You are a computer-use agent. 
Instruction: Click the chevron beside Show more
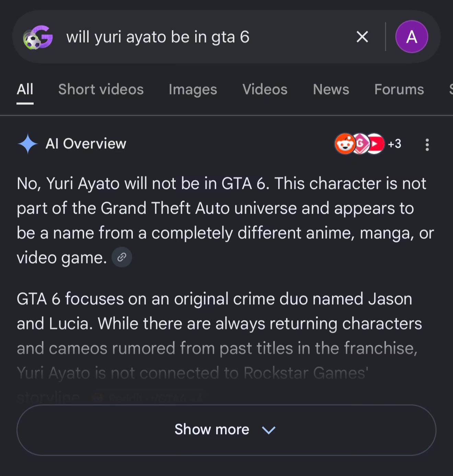tap(269, 430)
